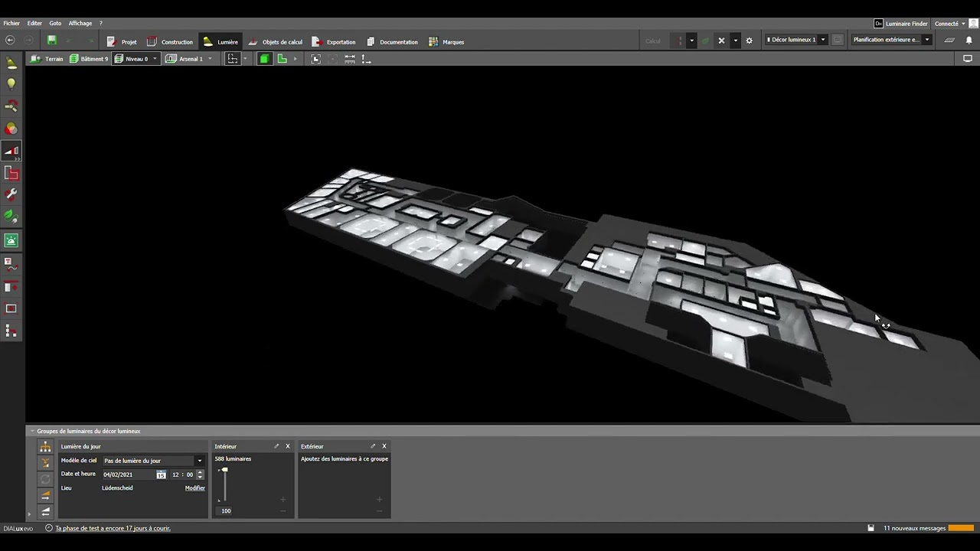Open the red-handled luminaire alignment tool in the sidebar
This screenshot has width=980, height=551.
point(11,106)
